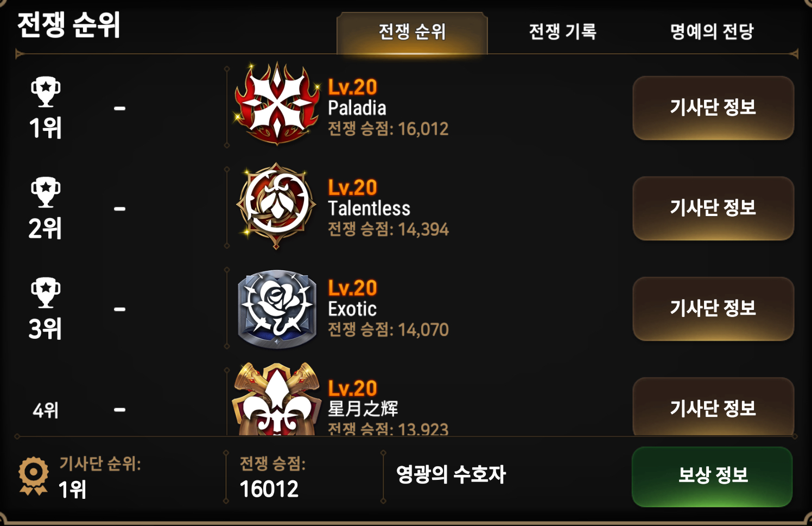Select the Paladia guild name
Screen dimensions: 812x526
pyautogui.click(x=357, y=108)
